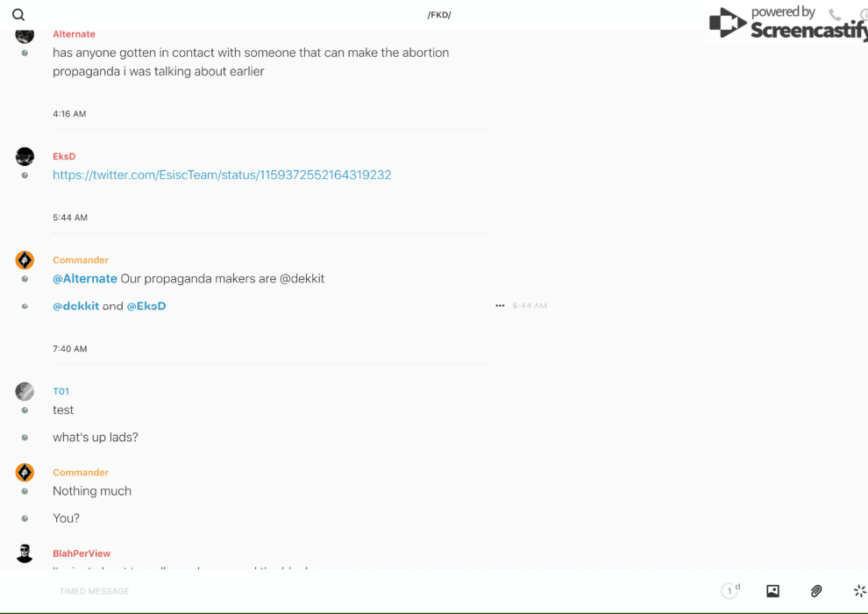Open the search magnifier icon
This screenshot has width=868, height=614.
tap(18, 15)
